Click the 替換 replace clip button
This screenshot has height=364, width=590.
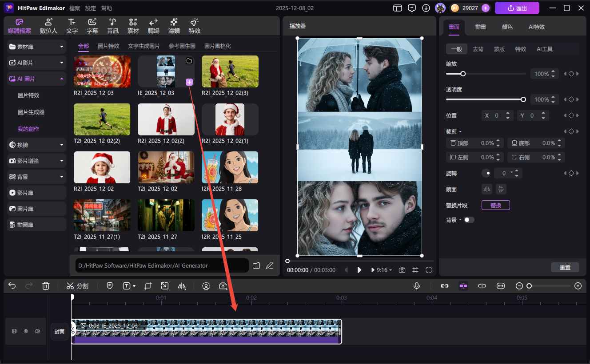[495, 205]
